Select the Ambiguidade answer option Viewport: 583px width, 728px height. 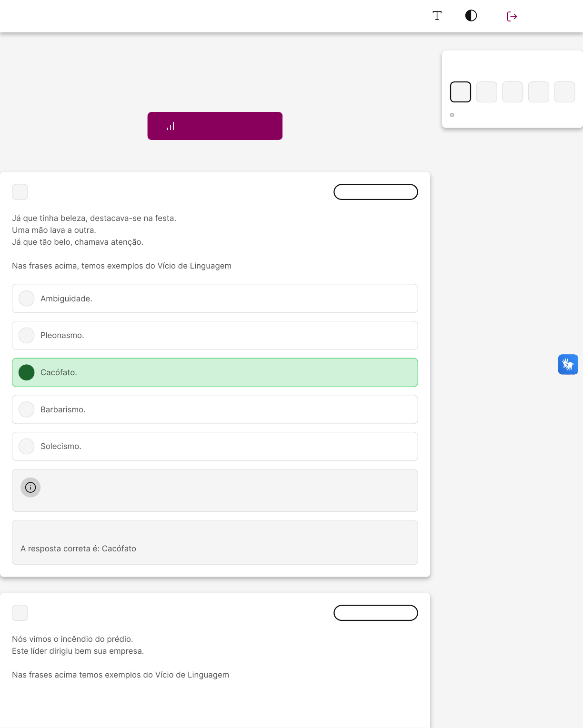coord(27,299)
